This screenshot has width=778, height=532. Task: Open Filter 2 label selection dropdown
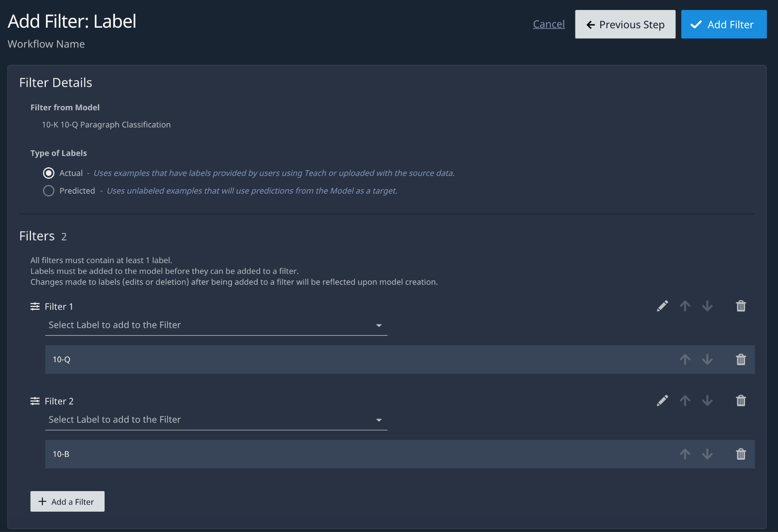[216, 420]
